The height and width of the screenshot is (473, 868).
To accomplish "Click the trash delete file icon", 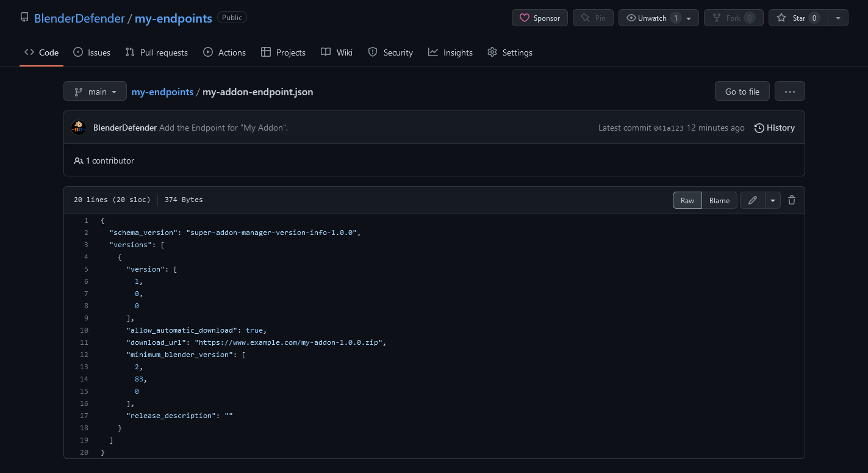I will click(792, 200).
